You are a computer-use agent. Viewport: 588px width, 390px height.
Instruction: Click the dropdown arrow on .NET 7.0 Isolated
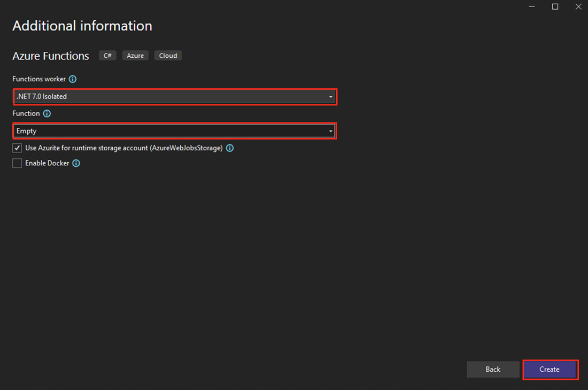point(330,96)
